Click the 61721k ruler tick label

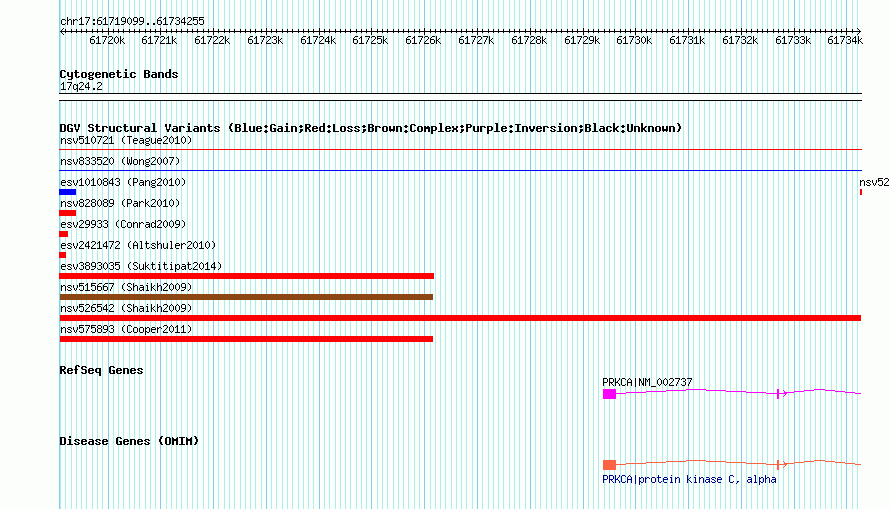[x=159, y=40]
